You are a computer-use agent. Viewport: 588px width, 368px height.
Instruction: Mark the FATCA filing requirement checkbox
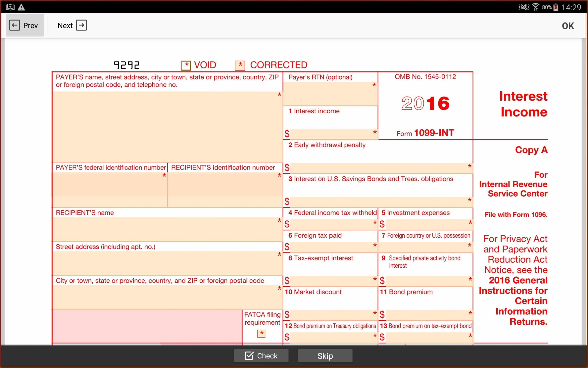click(x=262, y=334)
